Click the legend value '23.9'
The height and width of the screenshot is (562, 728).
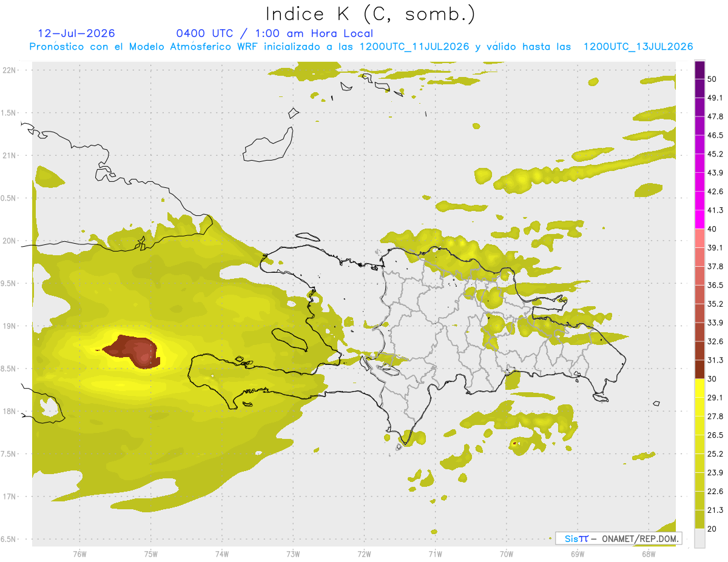click(715, 473)
